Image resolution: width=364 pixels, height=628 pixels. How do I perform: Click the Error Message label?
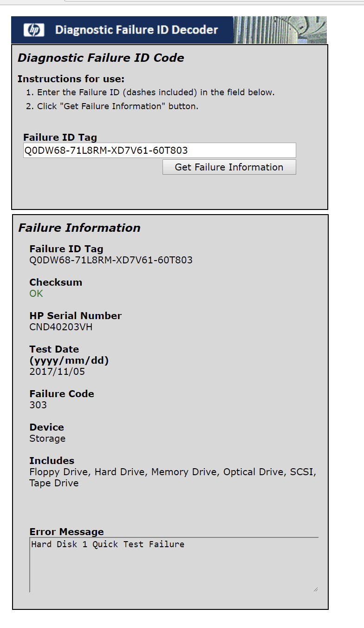(x=66, y=532)
